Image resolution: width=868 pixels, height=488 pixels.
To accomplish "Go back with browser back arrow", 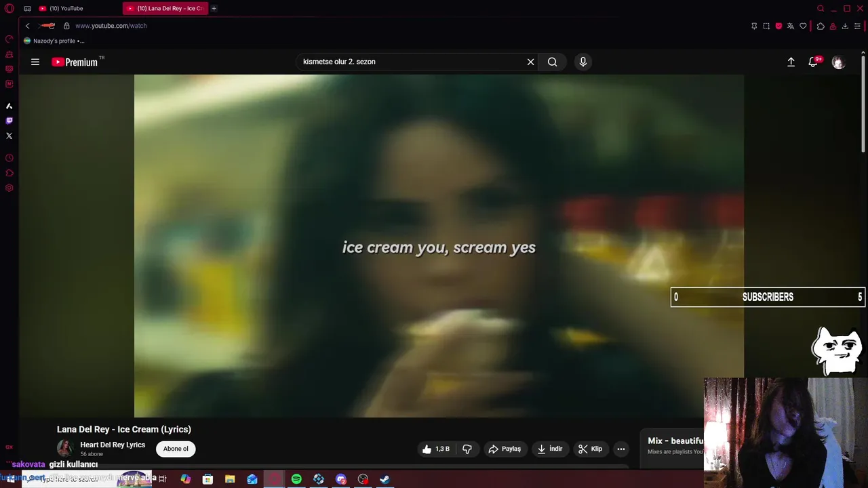I will pos(27,26).
